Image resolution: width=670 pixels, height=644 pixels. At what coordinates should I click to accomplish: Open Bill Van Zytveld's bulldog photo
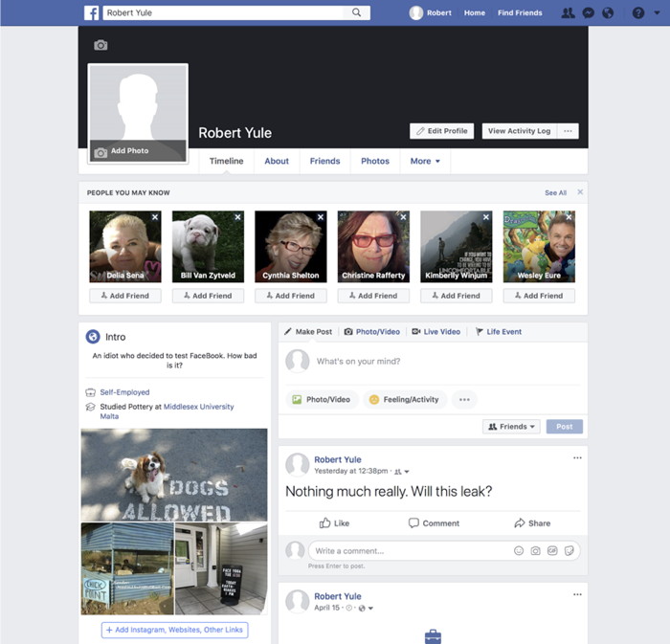click(x=208, y=246)
